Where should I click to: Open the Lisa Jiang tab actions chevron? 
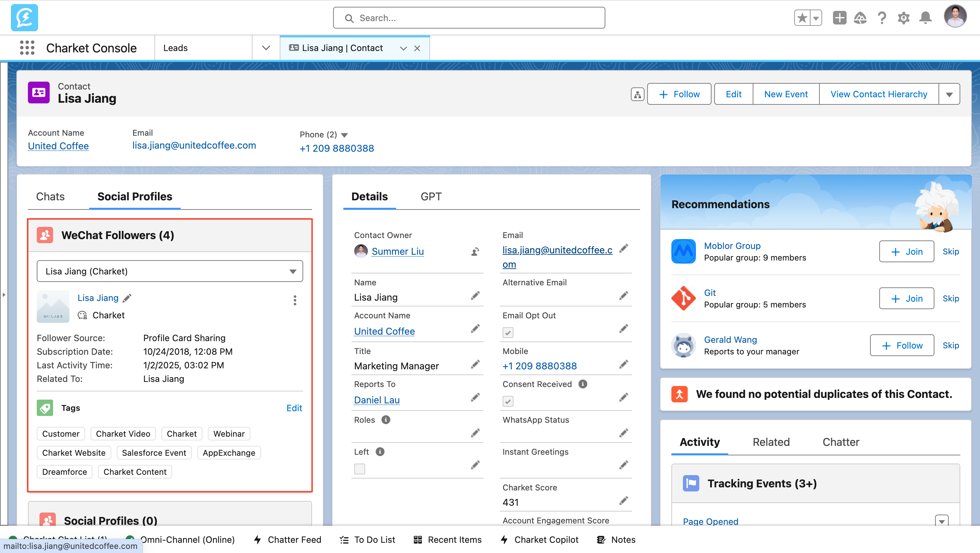404,48
